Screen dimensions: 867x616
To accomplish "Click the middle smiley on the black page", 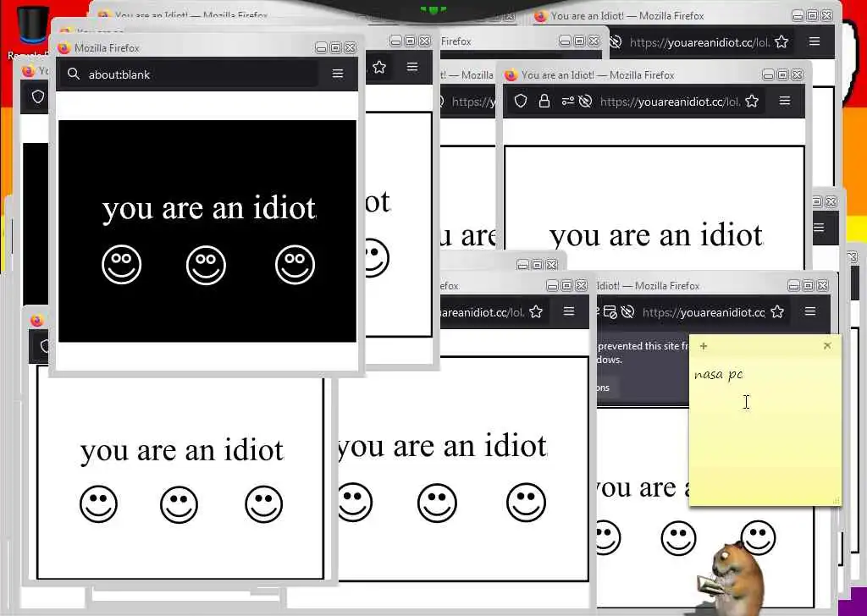I will [x=207, y=265].
